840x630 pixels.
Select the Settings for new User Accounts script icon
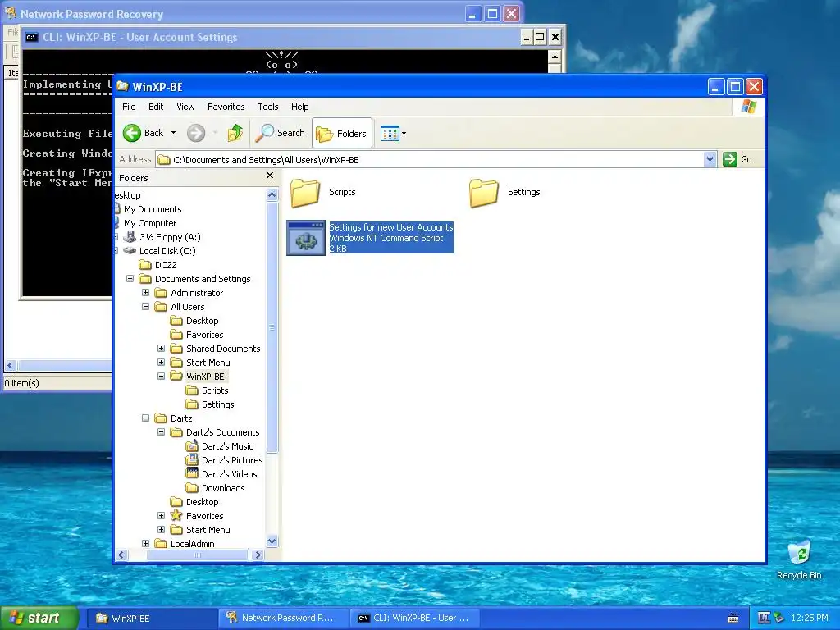pos(306,238)
